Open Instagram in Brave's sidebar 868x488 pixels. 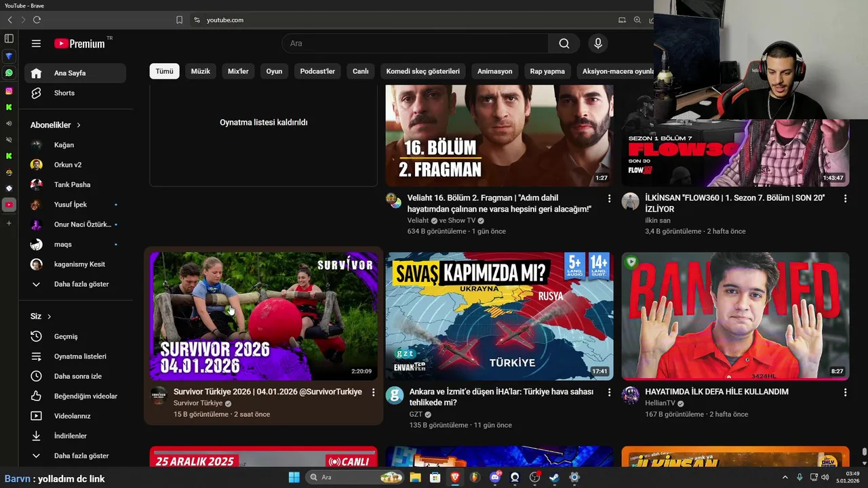point(9,91)
